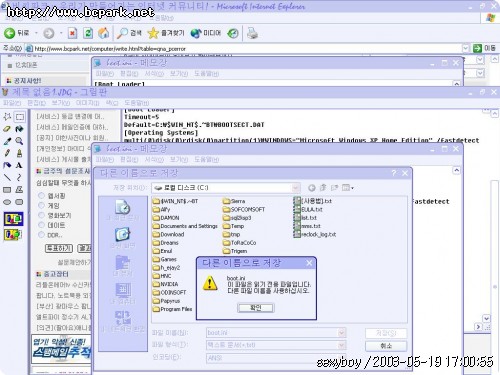Select the Line tool in Paint
Screen dimensions: 500x375
point(7,177)
